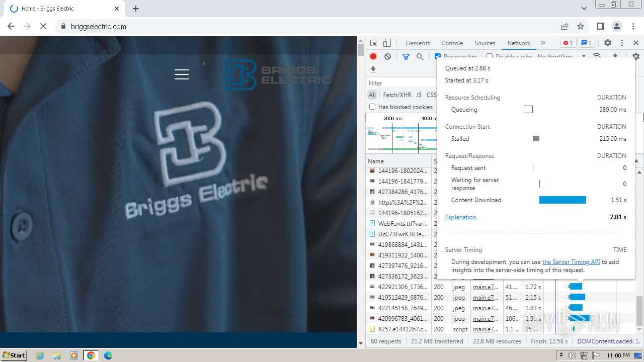Toggle the Preserve log checkbox

click(x=438, y=56)
